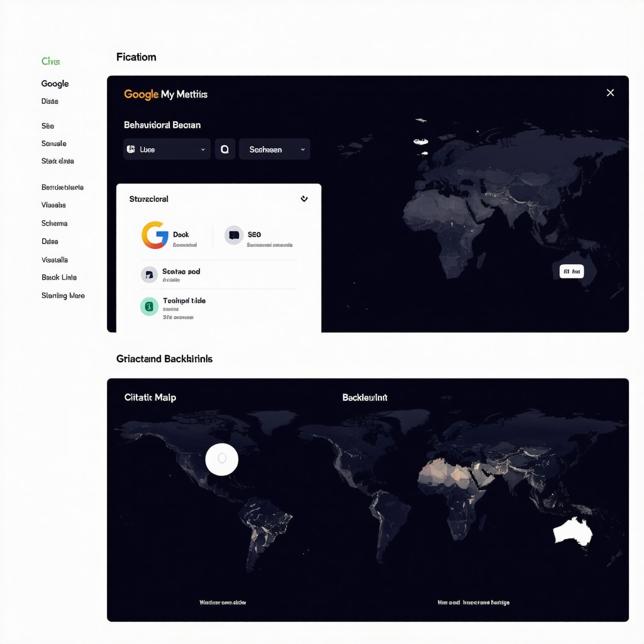
Task: Click the Citatic Malp heading
Action: 150,397
